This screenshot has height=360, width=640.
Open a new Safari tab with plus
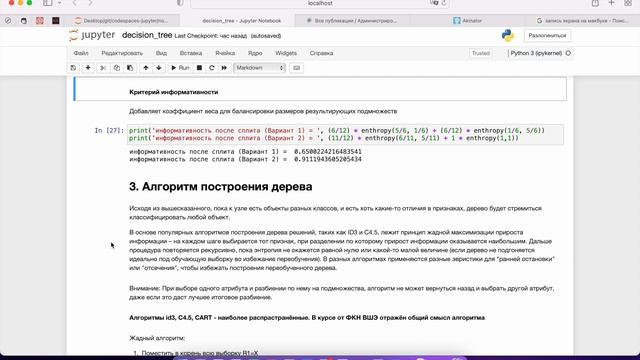tap(611, 3)
